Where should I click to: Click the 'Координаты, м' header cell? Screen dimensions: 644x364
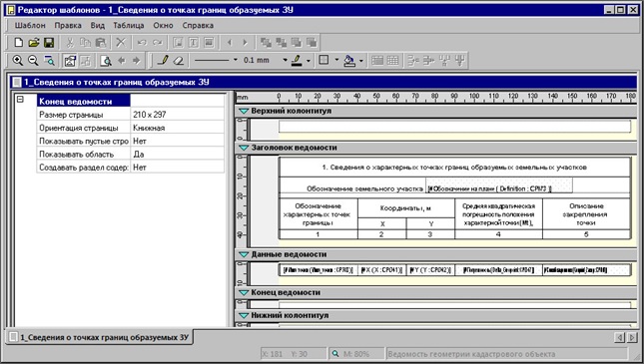[405, 208]
